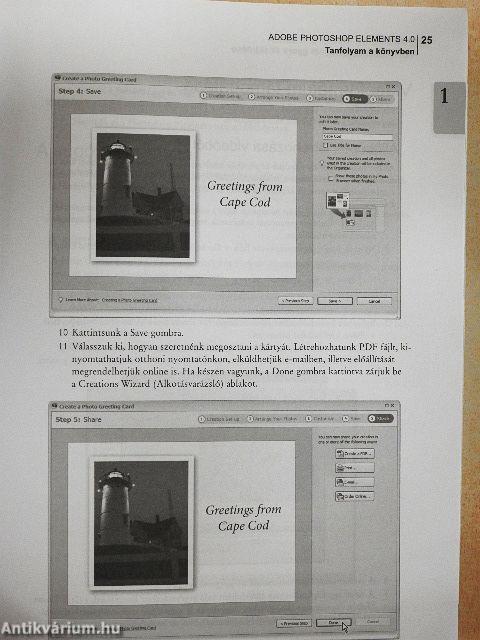The image size is (480, 640).
Task: Select step 2 Arrange Your Photos in Save window
Action: [x=273, y=97]
